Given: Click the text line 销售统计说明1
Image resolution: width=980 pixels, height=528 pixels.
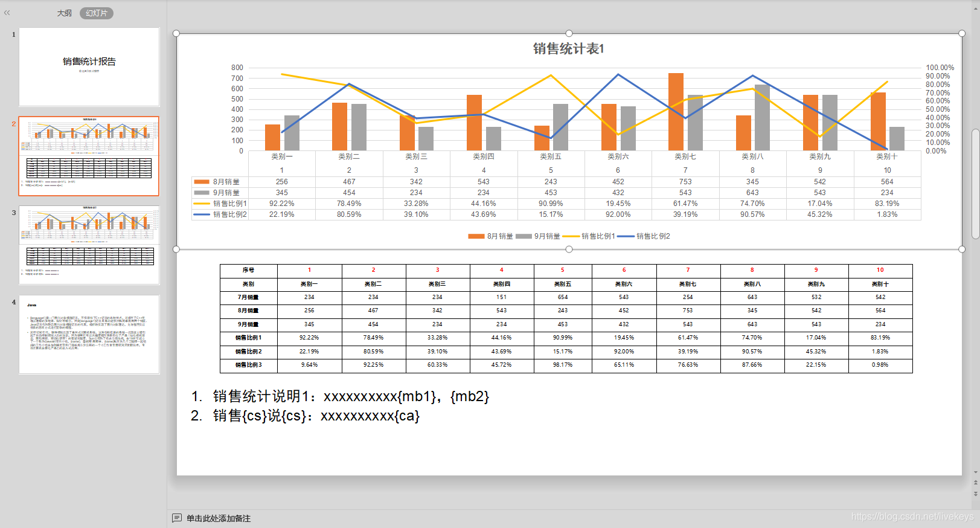Looking at the screenshot, I should [340, 396].
